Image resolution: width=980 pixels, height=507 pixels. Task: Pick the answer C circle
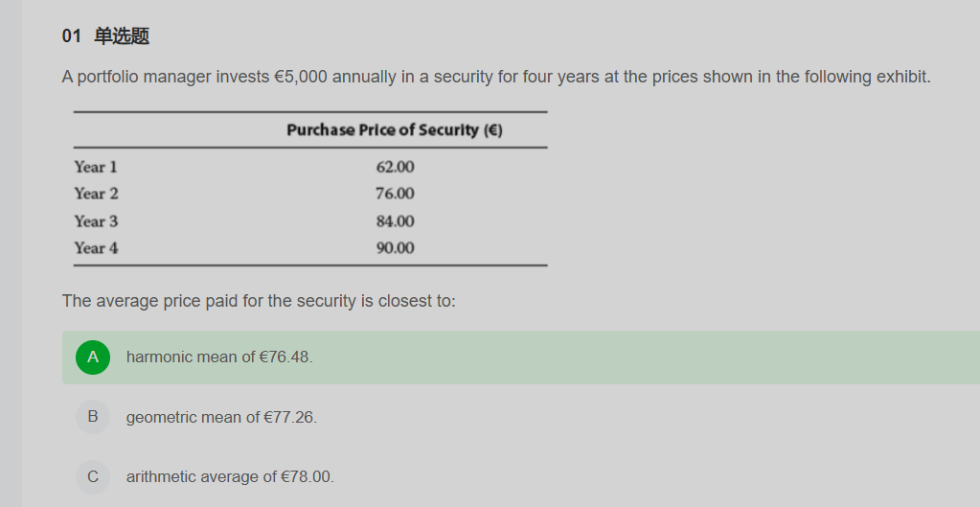93,477
